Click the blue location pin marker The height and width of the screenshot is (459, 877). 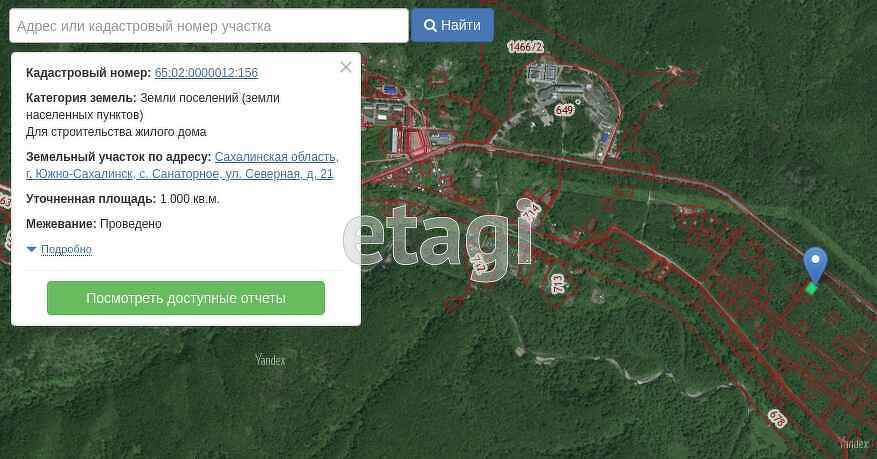pyautogui.click(x=815, y=264)
